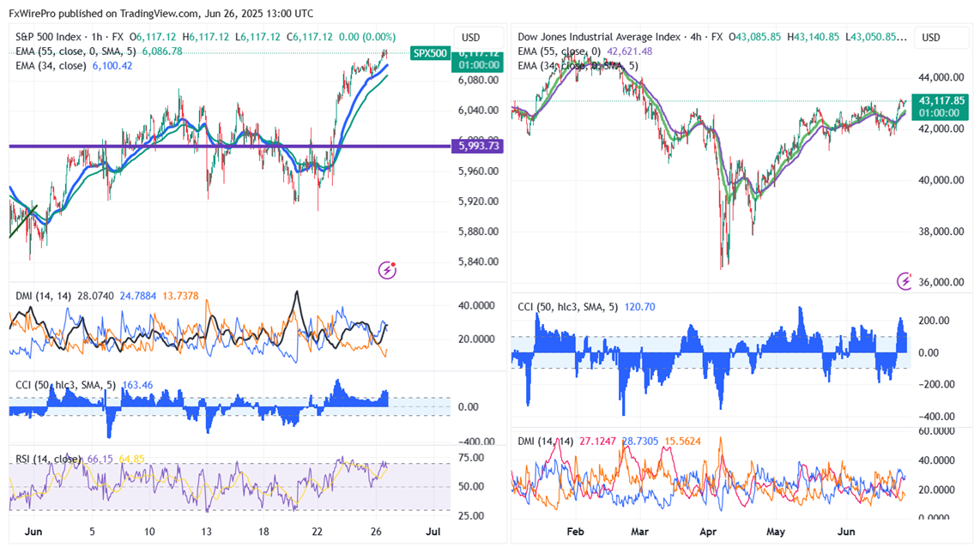Select the EMA (55, close, 0) legend on Dow chart
This screenshot has width=980, height=547.
[x=560, y=51]
